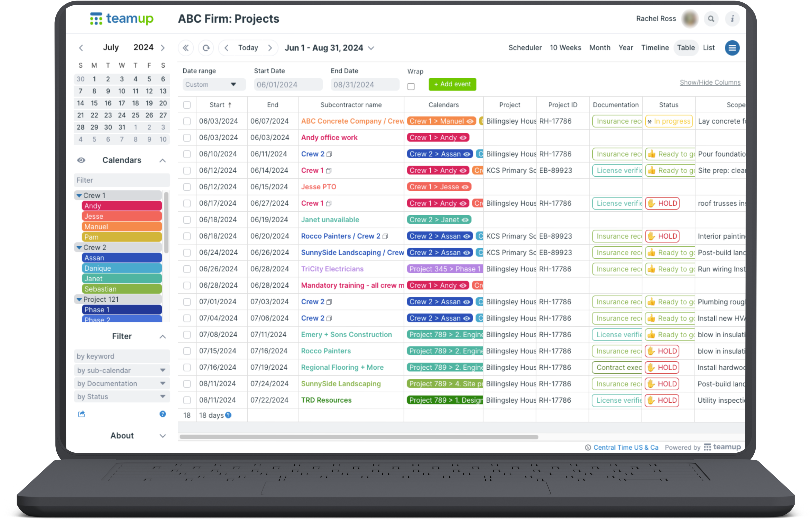
Task: Click the double-left arrow hide sidebar button
Action: point(186,48)
